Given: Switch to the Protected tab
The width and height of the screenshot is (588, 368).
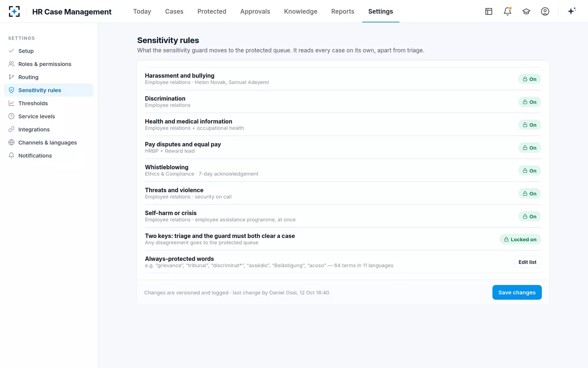Looking at the screenshot, I should coord(212,11).
